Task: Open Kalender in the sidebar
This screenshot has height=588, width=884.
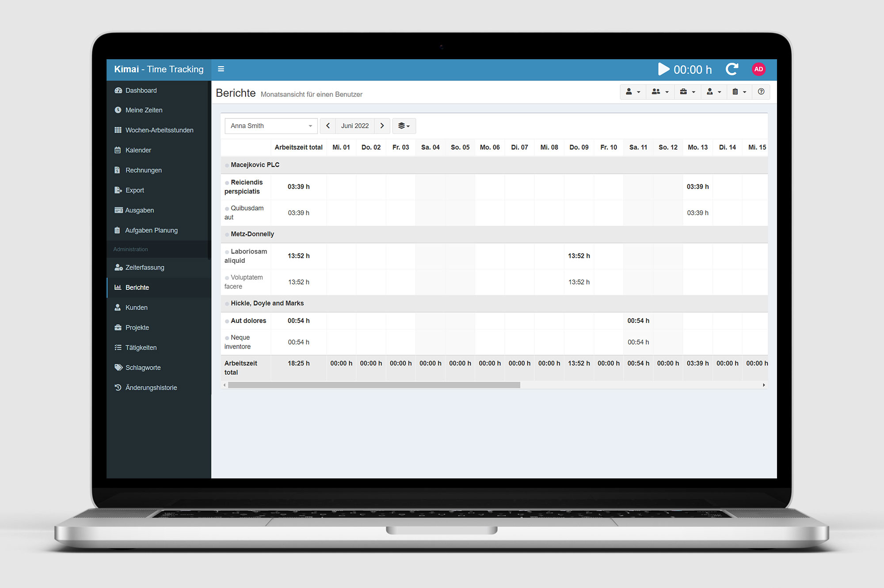Action: (x=158, y=150)
